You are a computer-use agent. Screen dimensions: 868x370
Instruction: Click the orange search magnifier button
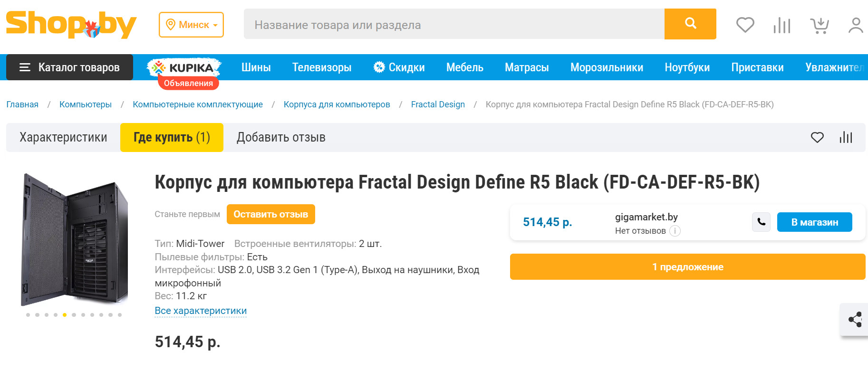690,24
